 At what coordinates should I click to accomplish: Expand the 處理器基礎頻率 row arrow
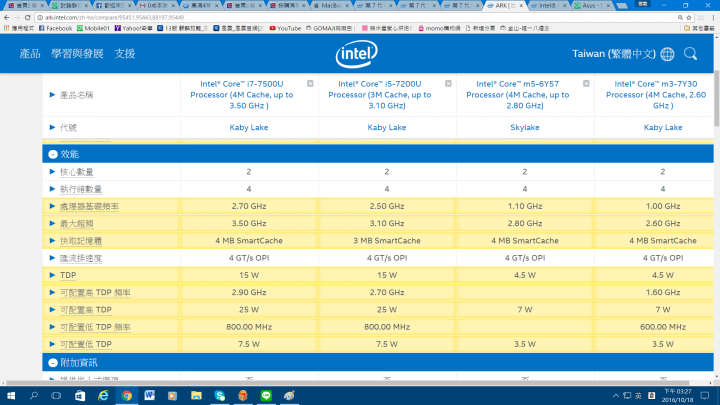[52, 206]
